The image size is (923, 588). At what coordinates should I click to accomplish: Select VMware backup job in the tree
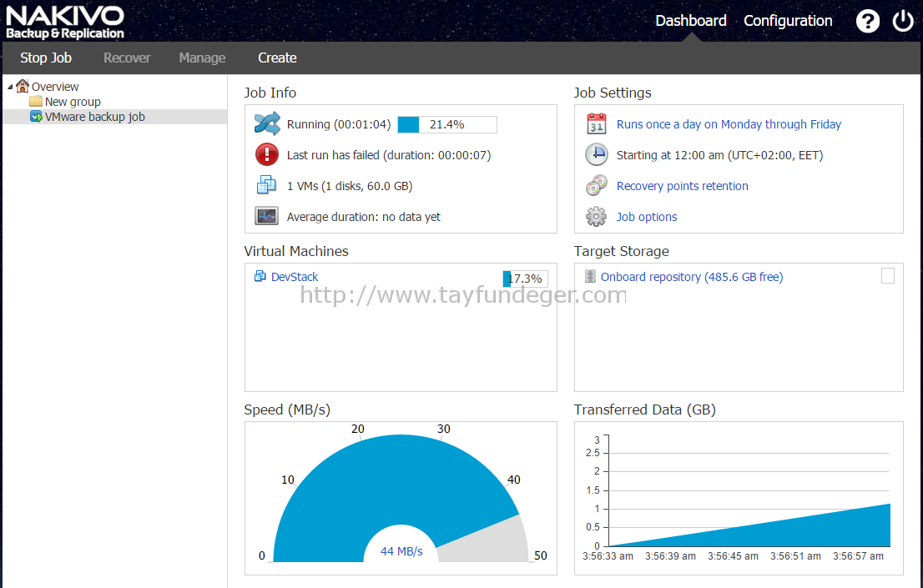click(95, 117)
